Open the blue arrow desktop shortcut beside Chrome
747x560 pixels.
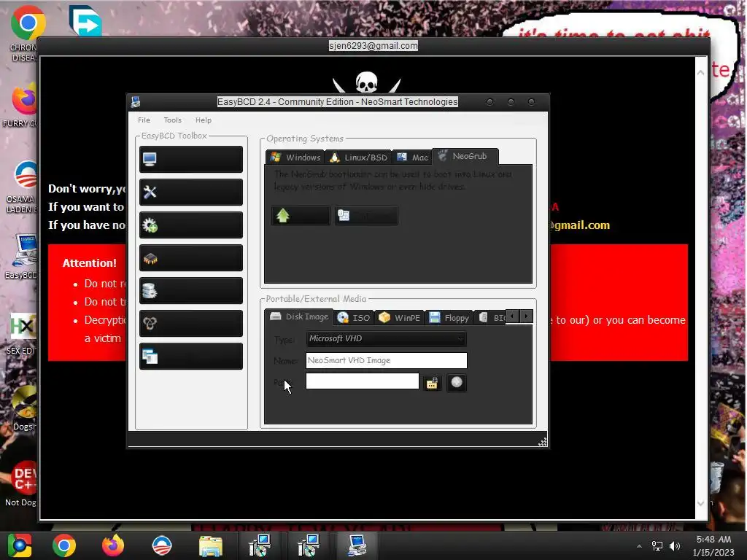click(85, 20)
